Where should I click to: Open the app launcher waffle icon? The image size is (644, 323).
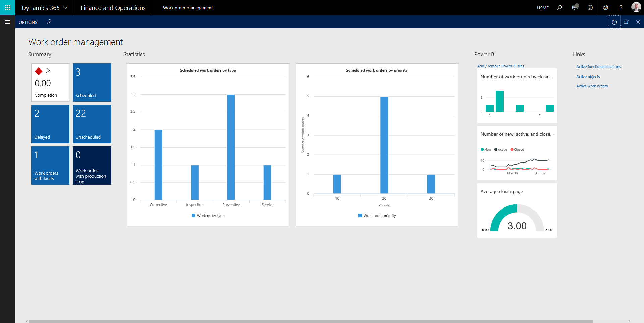tap(7, 8)
